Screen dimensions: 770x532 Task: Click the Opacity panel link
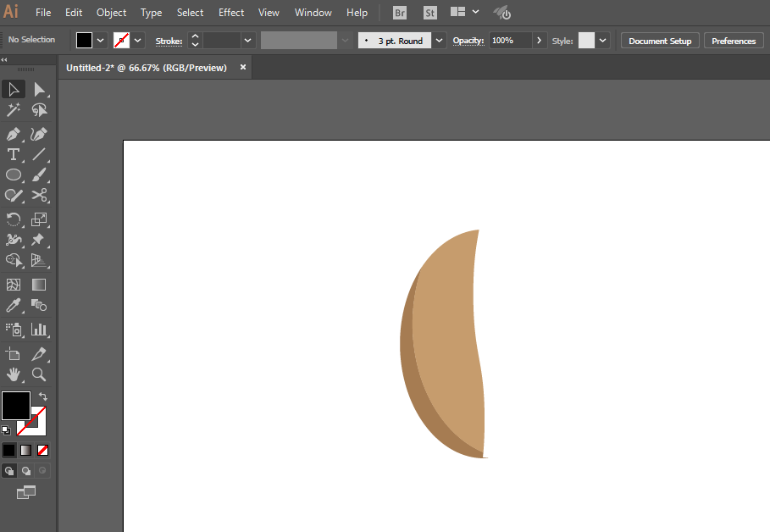tap(468, 41)
